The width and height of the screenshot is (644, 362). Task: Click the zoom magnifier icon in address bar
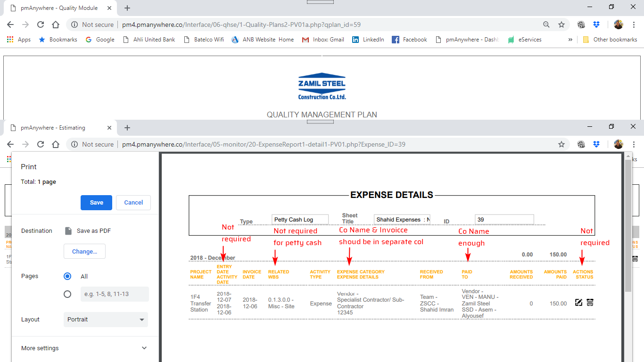(546, 25)
